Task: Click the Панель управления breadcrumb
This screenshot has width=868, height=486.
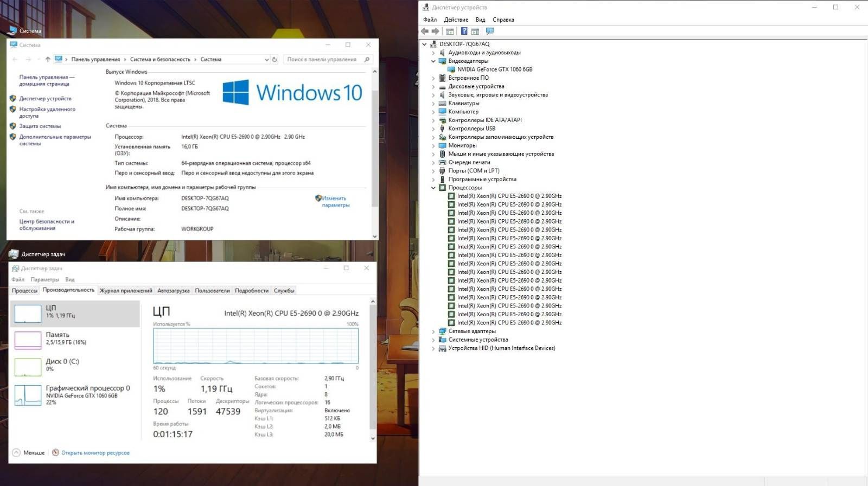Action: pos(95,60)
